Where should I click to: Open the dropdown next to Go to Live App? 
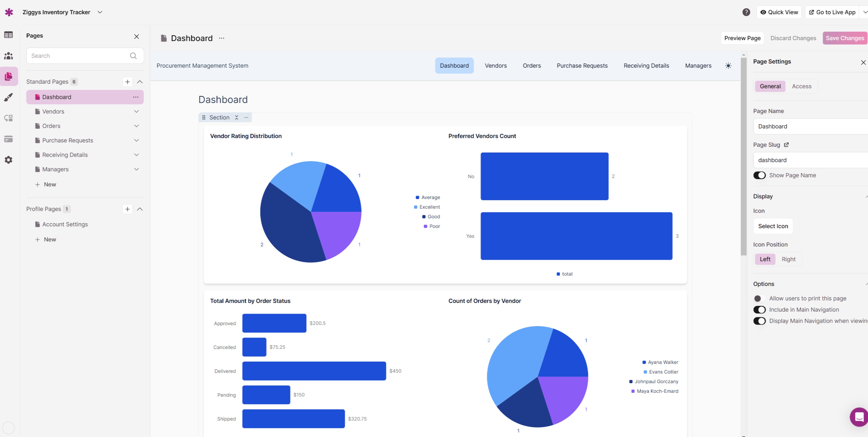(x=864, y=12)
